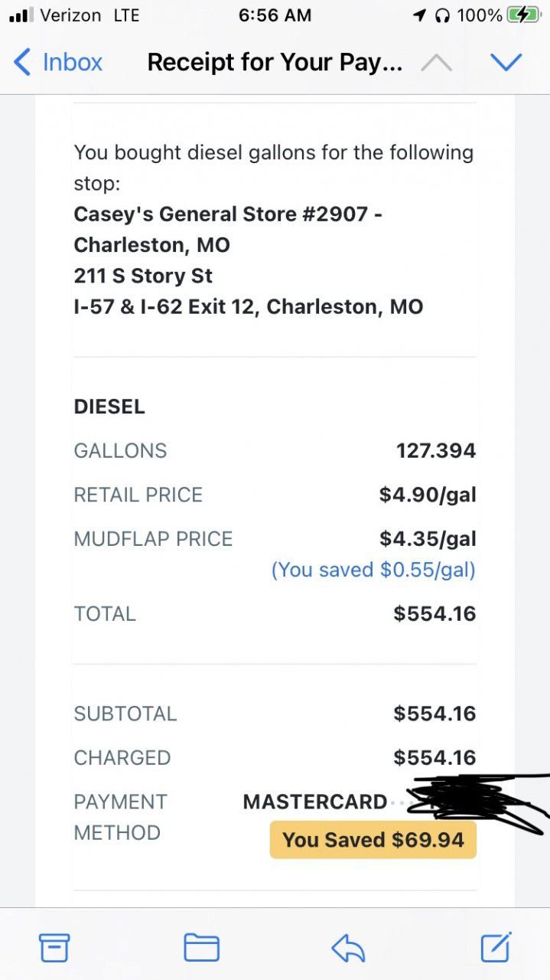Go to previous message with up chevron
Viewport: 550px width, 980px height.
(436, 62)
